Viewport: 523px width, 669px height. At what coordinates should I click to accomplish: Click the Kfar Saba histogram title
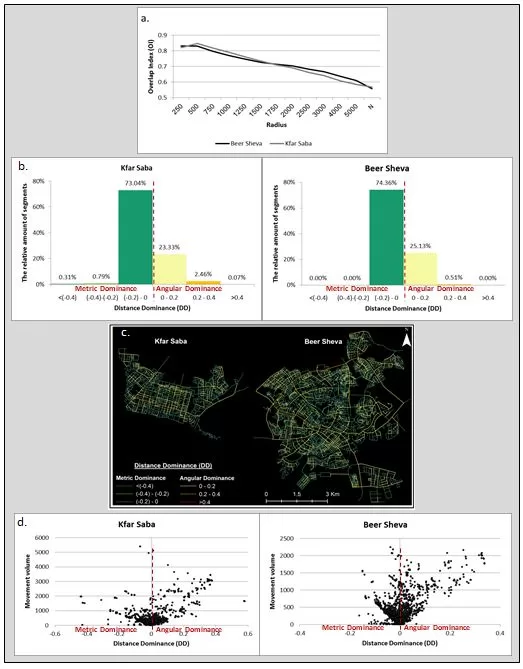[136, 168]
